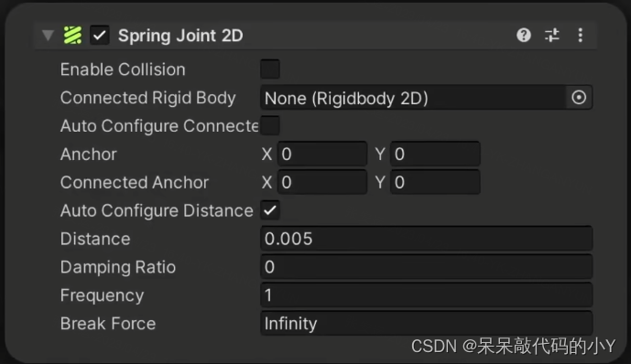This screenshot has height=364, width=631.
Task: Click the Break Force Infinity field
Action: tap(426, 324)
